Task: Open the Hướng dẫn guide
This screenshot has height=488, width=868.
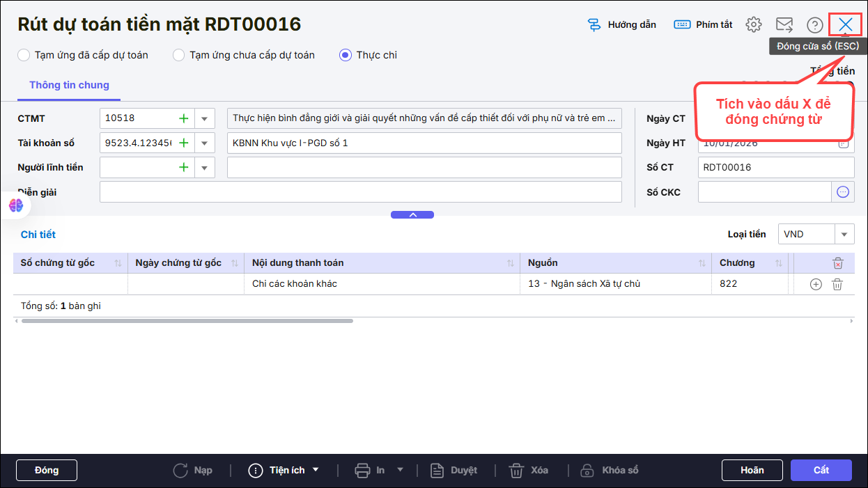Action: [x=621, y=24]
